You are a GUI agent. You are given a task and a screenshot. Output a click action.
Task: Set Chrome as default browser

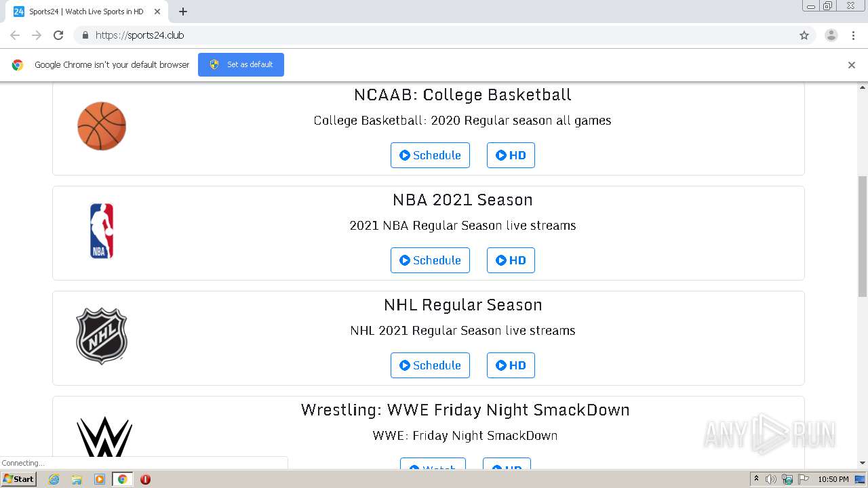pos(241,64)
